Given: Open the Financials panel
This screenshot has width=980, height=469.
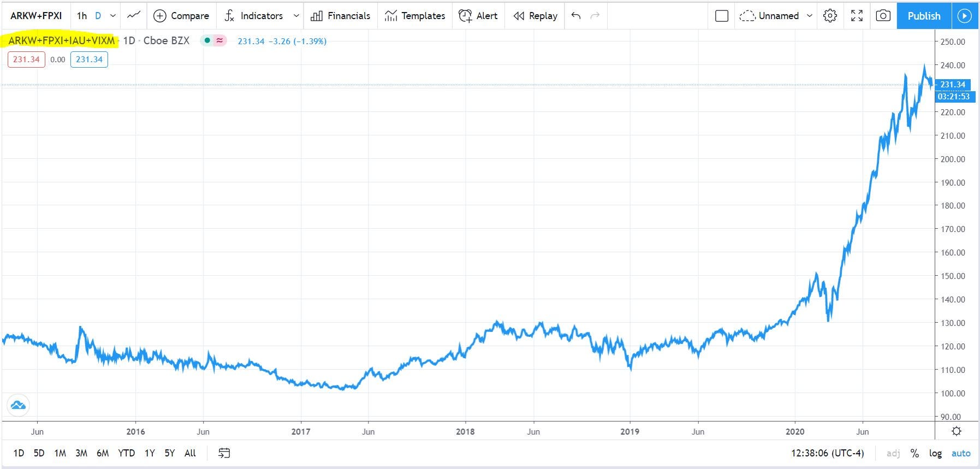Looking at the screenshot, I should pos(340,16).
